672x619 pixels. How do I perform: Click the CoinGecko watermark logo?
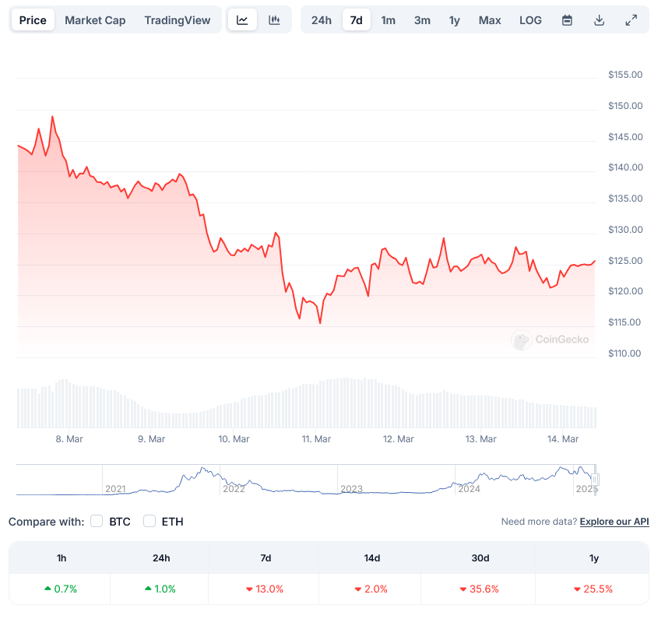click(x=551, y=340)
